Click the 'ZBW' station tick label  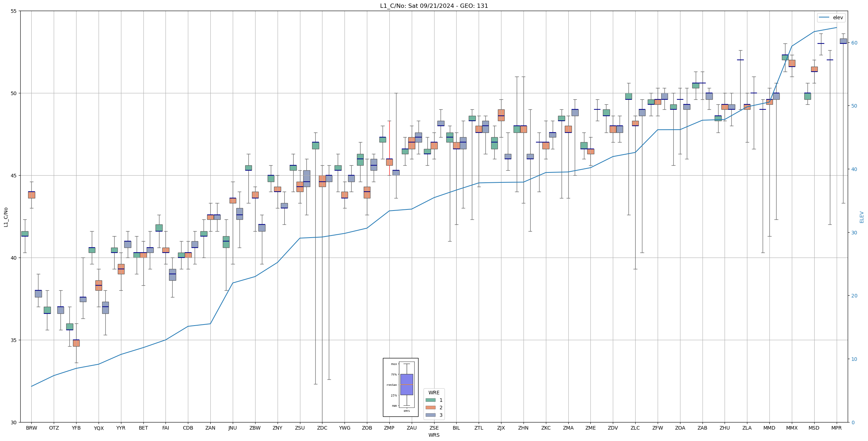pyautogui.click(x=255, y=428)
